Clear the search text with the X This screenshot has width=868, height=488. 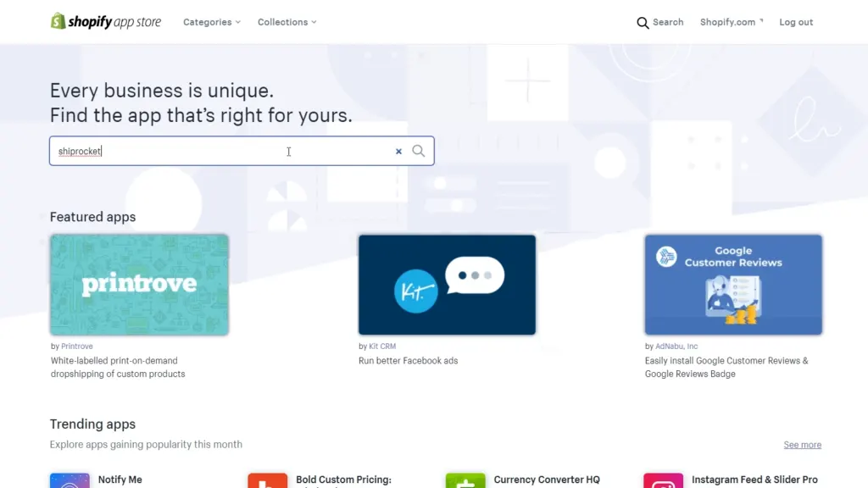pyautogui.click(x=398, y=151)
